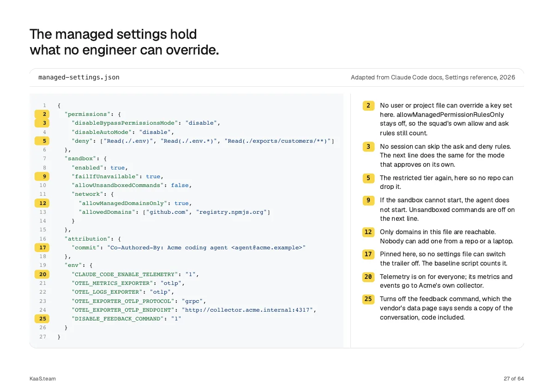Click the "enabled" key on code line 8
The height and width of the screenshot is (392, 554).
point(87,168)
